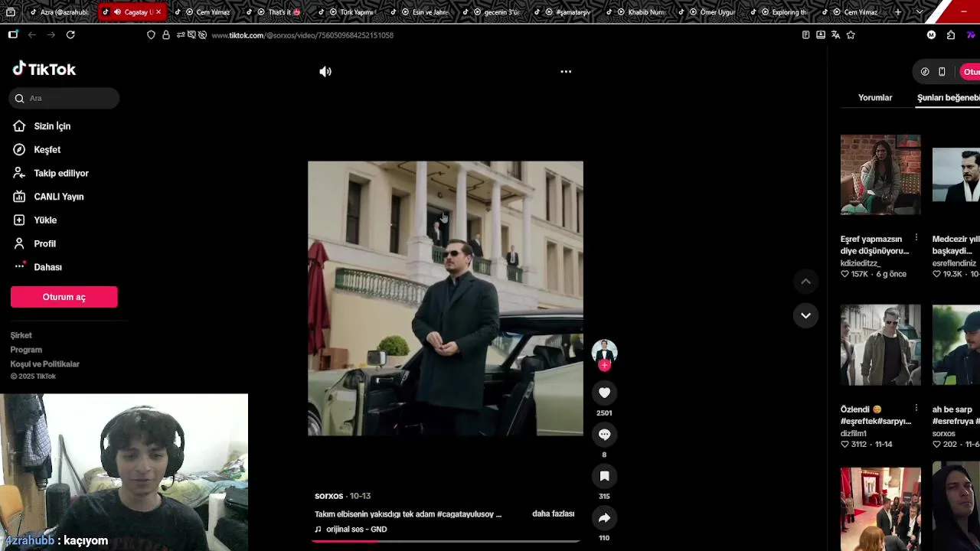This screenshot has height=551, width=980.
Task: Go back with the browser back arrow
Action: point(32,35)
